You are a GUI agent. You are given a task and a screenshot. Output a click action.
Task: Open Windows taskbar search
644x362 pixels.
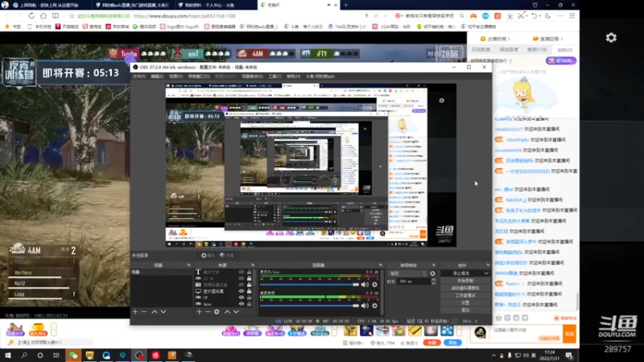pos(24,355)
